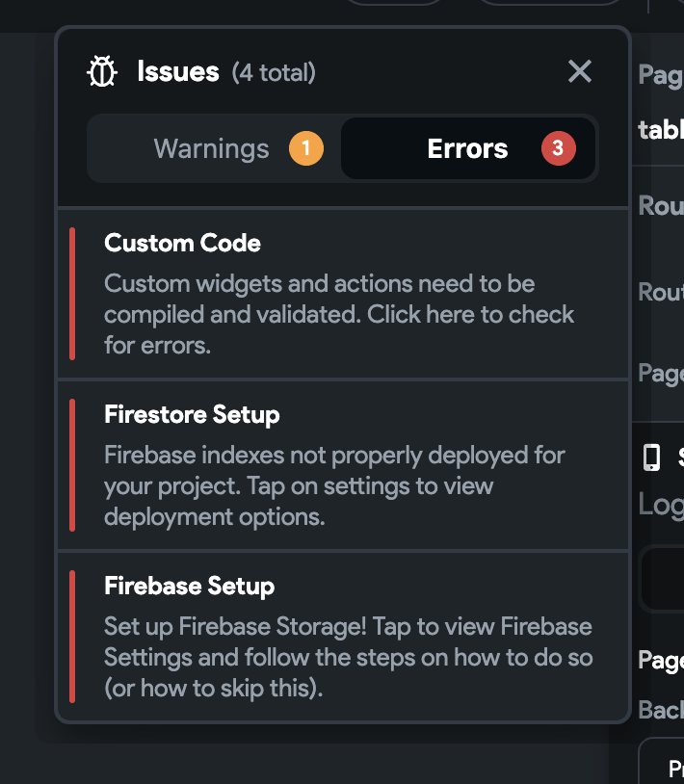Screen dimensions: 684x784
Task: Select the Errors tab
Action: (468, 148)
